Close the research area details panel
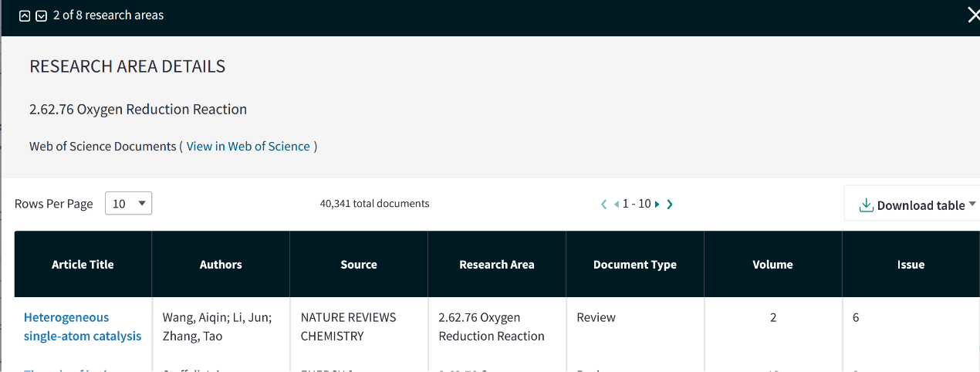The width and height of the screenshot is (980, 372). pyautogui.click(x=973, y=15)
